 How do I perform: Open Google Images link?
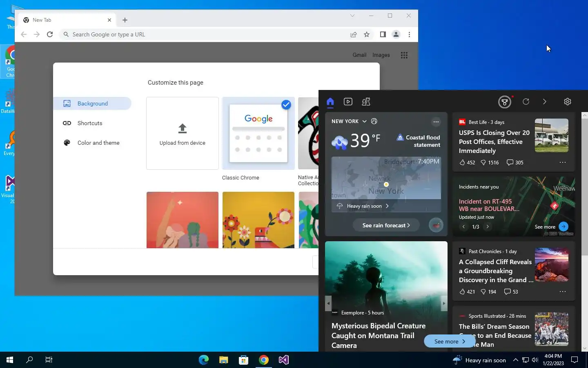click(x=381, y=55)
